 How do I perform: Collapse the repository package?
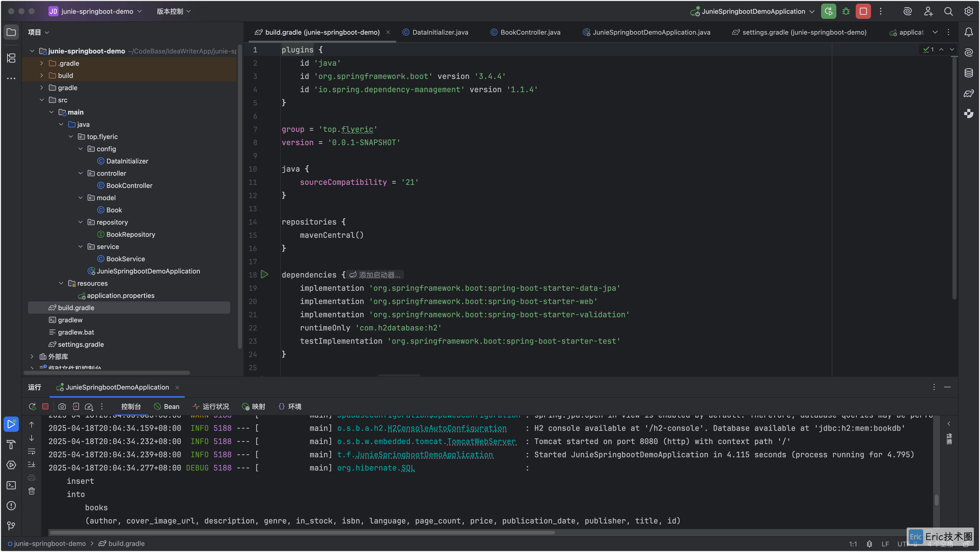[80, 222]
